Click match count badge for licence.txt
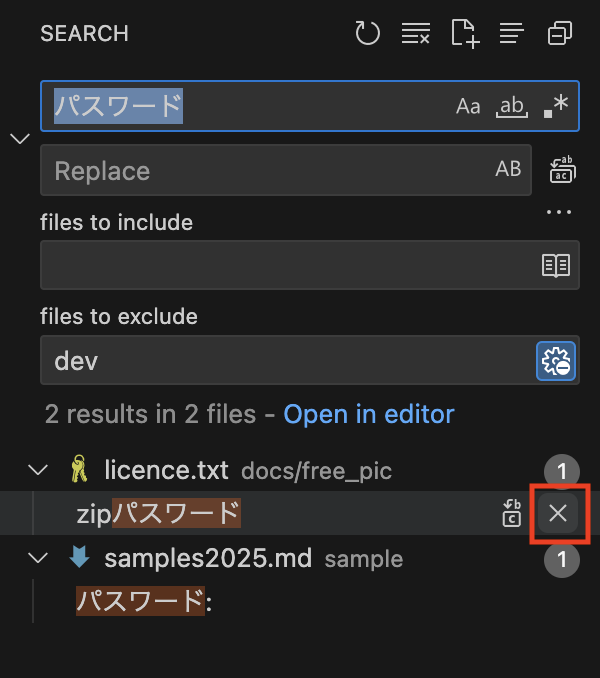This screenshot has height=678, width=600. click(562, 471)
